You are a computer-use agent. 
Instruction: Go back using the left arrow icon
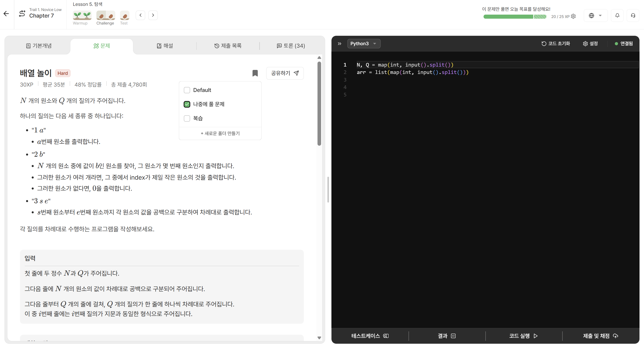pyautogui.click(x=6, y=14)
